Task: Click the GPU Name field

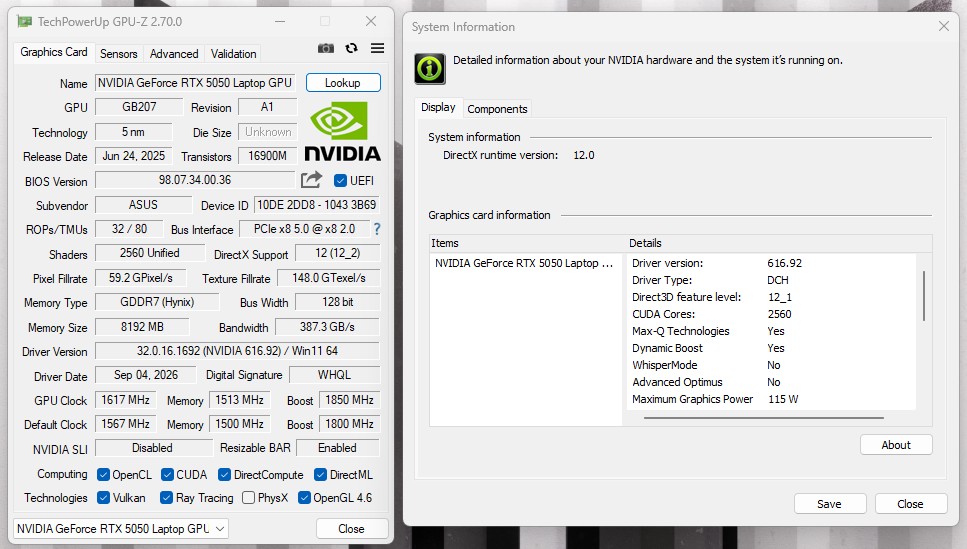Action: pyautogui.click(x=196, y=83)
